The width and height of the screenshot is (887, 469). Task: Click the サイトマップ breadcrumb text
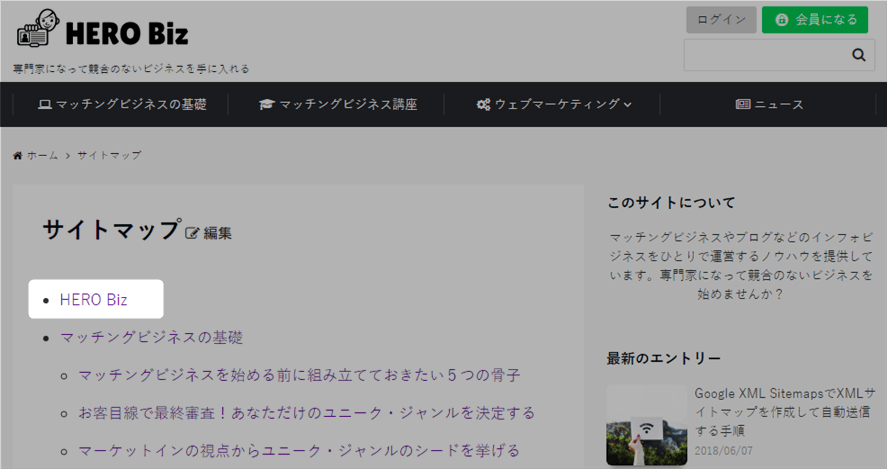109,156
